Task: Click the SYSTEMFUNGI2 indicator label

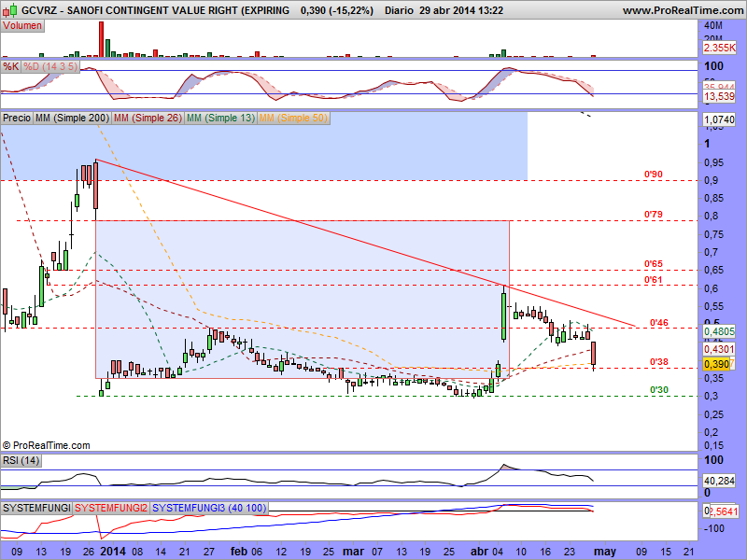Action: coord(111,508)
